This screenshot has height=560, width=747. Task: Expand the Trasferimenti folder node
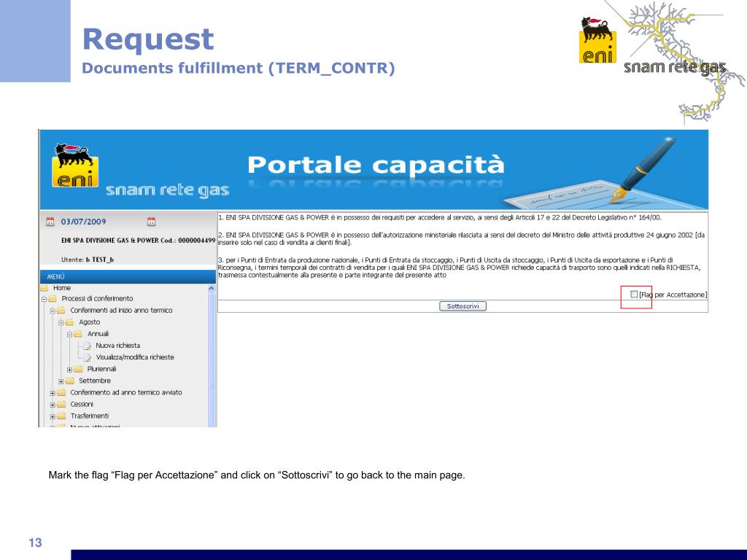53,416
